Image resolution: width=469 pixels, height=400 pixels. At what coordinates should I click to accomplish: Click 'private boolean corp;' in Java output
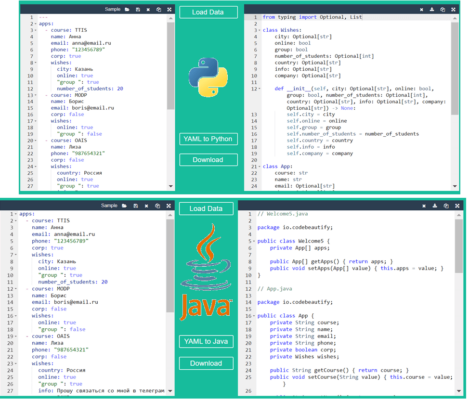pyautogui.click(x=303, y=350)
